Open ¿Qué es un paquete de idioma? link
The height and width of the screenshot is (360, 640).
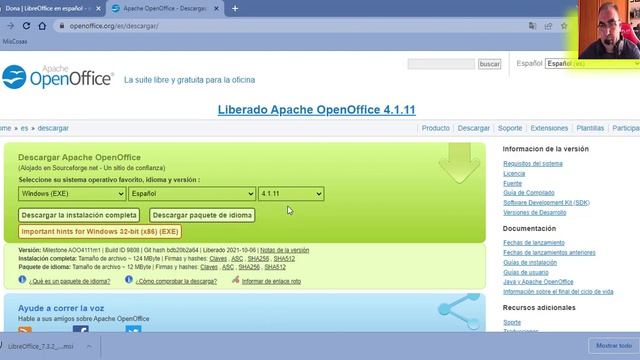tap(69, 281)
